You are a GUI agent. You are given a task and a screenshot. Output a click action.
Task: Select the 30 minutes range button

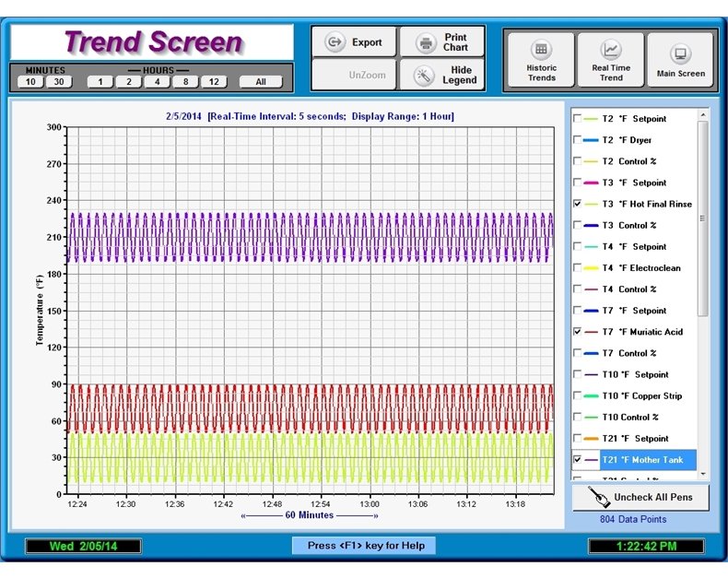59,82
